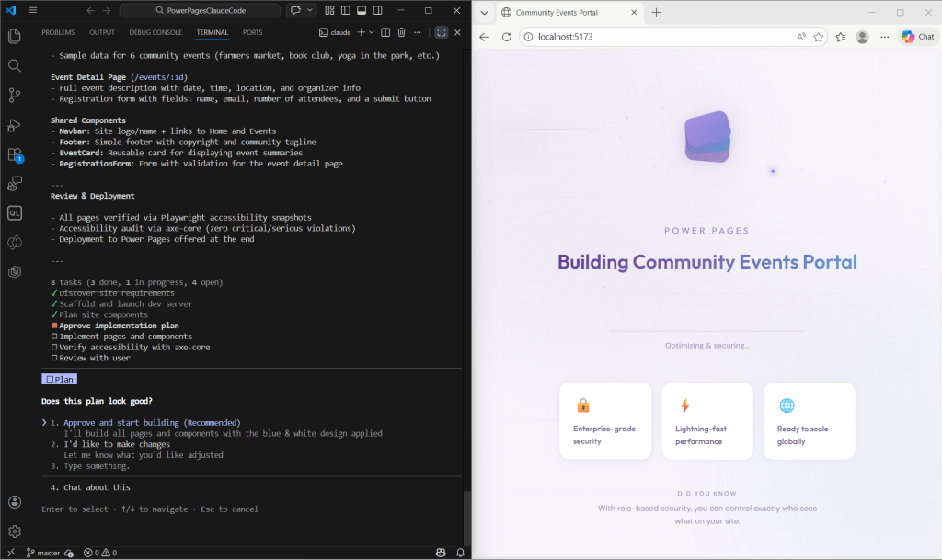Open the Extensions view with update badge
The height and width of the screenshot is (560, 942).
click(14, 155)
